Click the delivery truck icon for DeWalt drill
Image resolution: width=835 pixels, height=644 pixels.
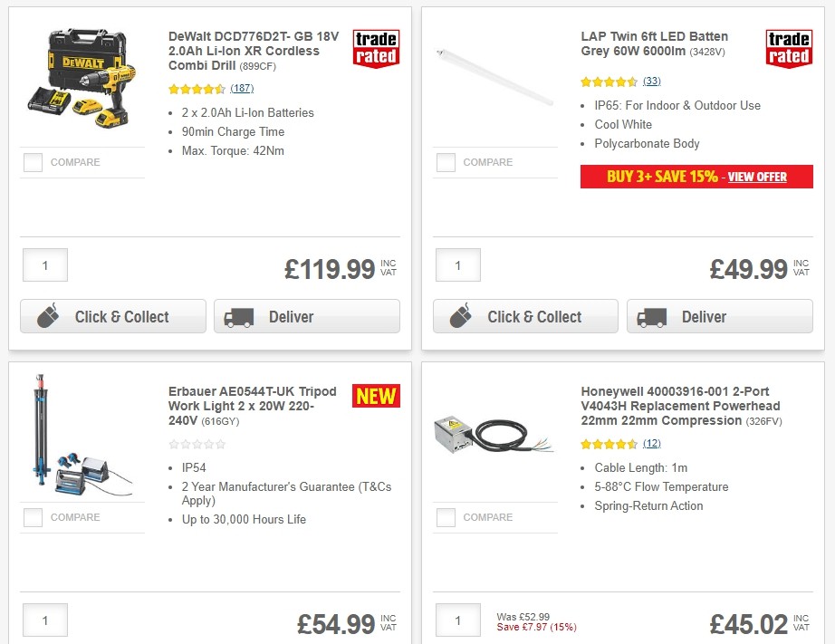(237, 317)
